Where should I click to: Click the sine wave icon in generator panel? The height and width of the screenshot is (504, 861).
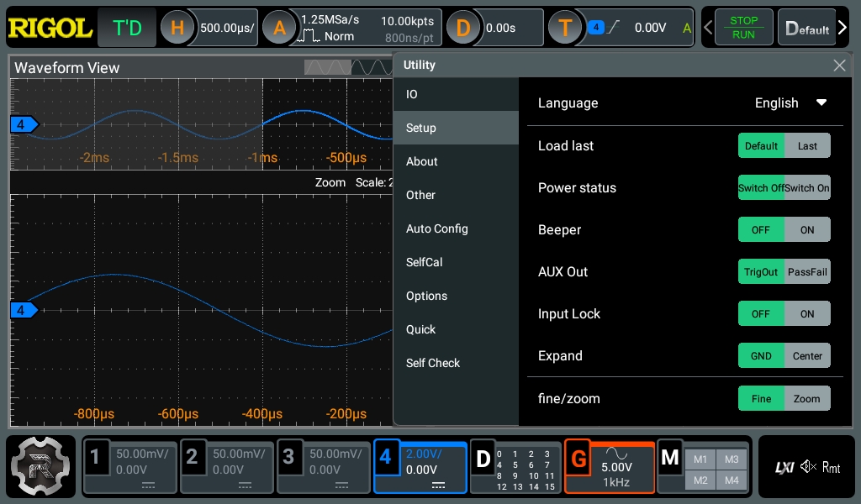[616, 453]
